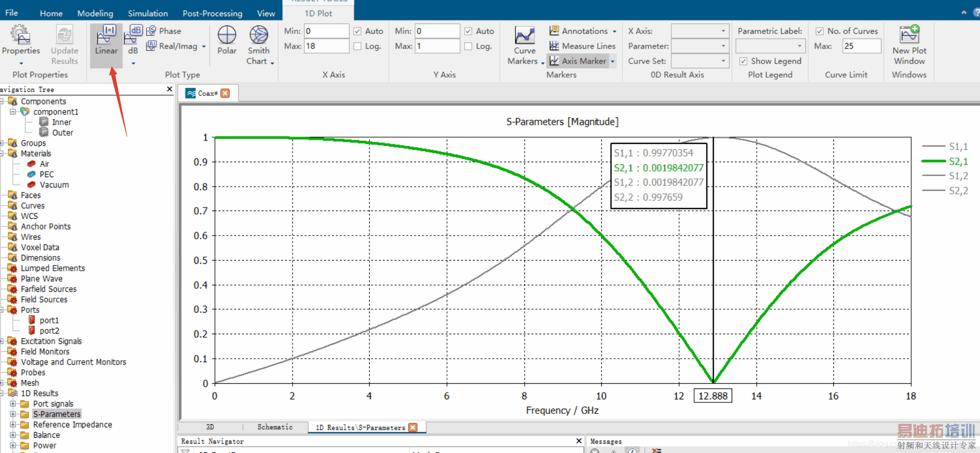The image size is (980, 453).
Task: Expand the Annotations dropdown arrow
Action: tap(614, 31)
